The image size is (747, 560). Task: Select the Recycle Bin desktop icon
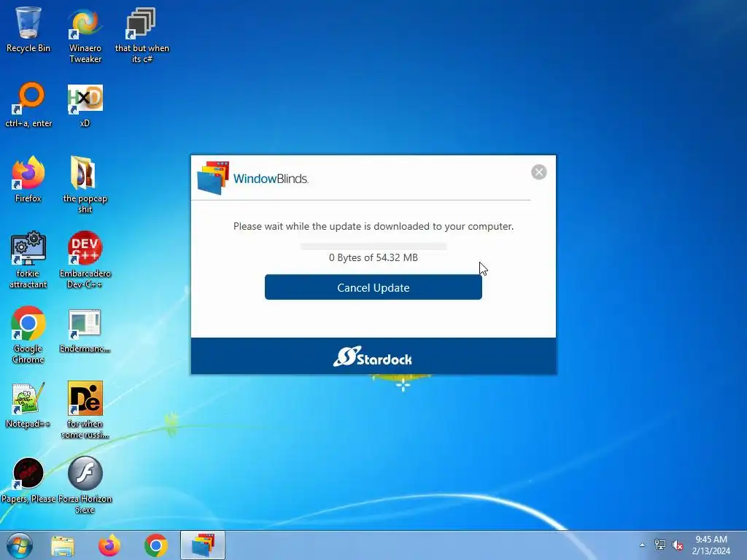28,30
